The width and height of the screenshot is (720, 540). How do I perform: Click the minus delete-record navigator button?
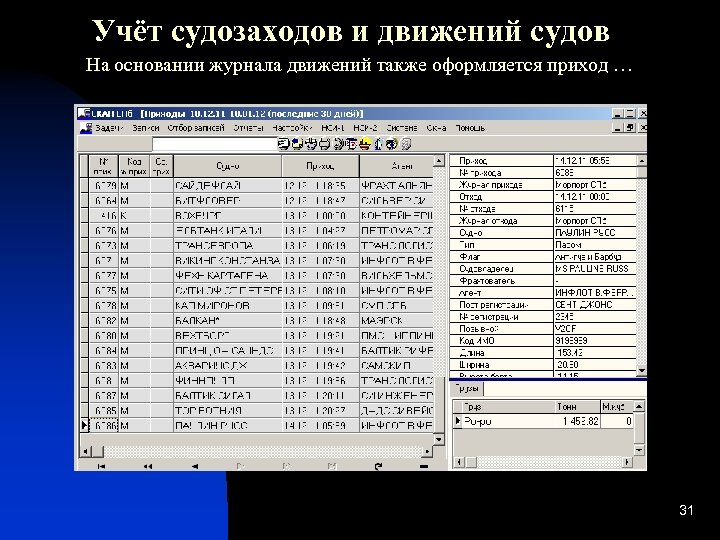coord(423,466)
